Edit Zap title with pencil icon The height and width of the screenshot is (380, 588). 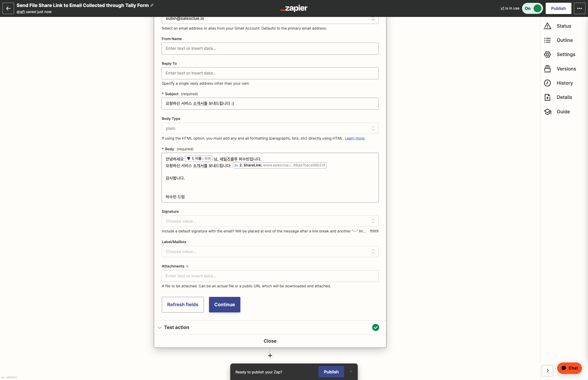coord(152,5)
